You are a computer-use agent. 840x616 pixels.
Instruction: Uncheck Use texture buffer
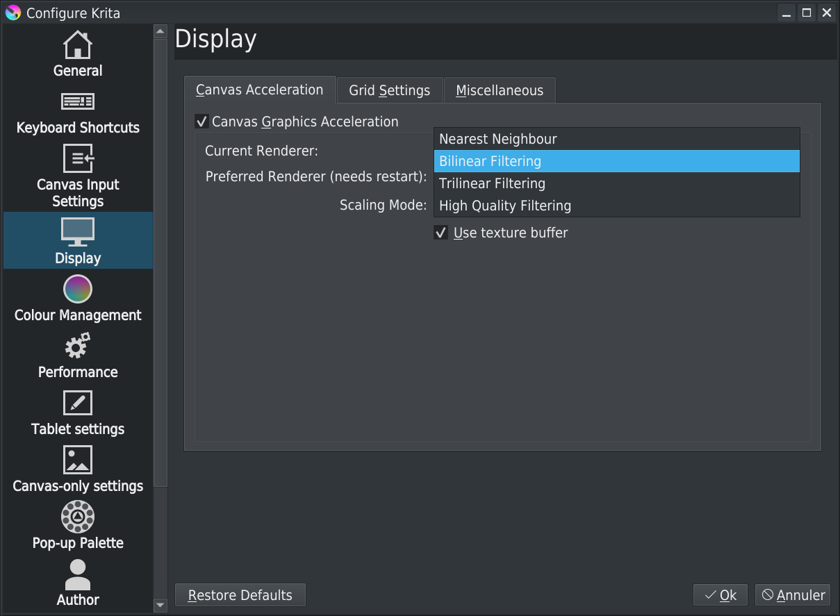440,233
